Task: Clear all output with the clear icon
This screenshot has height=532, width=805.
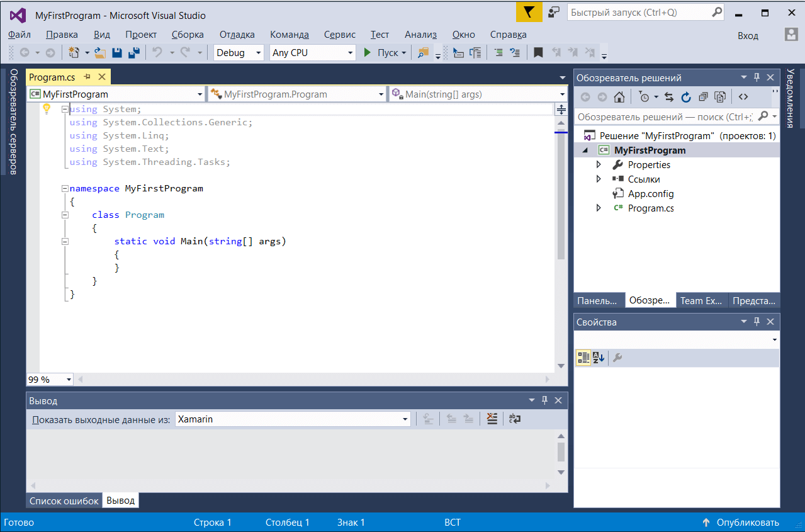Action: (493, 419)
